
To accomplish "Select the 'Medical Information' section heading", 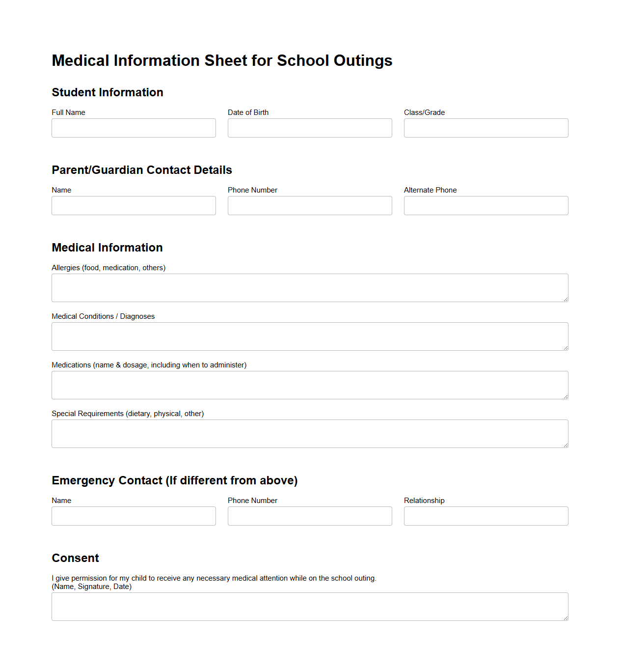I will (x=107, y=248).
